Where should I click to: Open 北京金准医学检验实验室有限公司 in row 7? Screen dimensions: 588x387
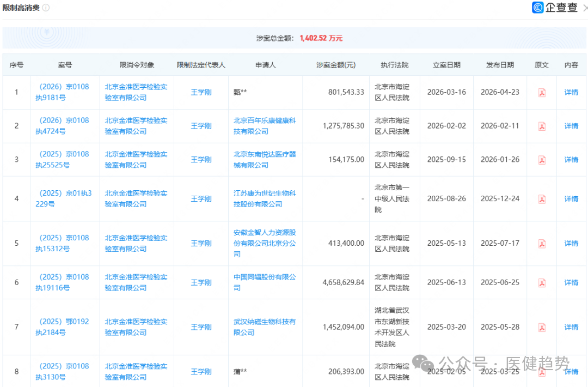(136, 328)
